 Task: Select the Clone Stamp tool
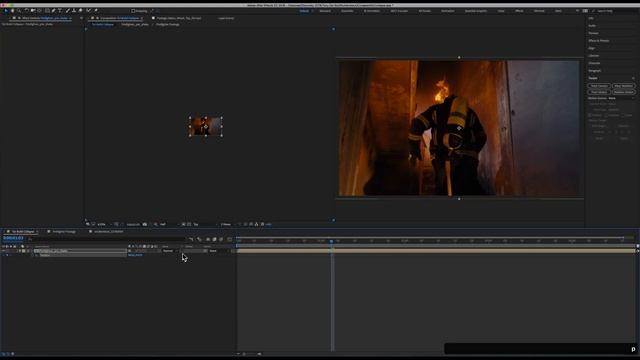[74, 11]
